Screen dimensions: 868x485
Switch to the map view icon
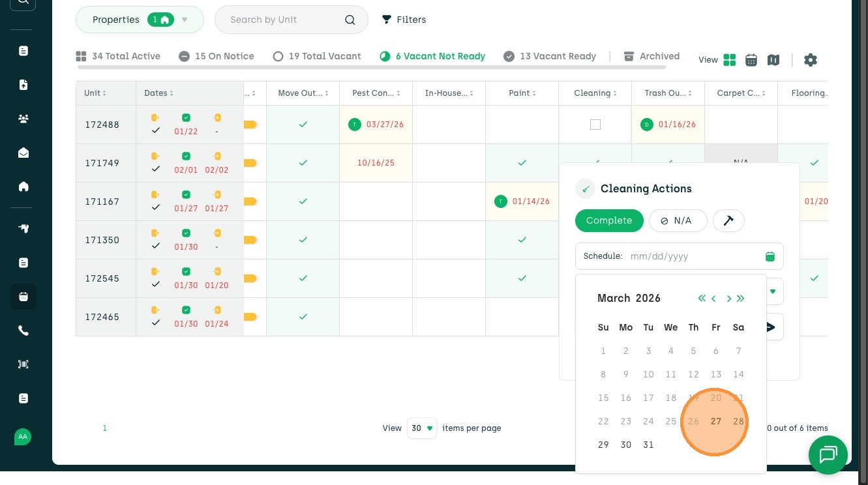[773, 60]
